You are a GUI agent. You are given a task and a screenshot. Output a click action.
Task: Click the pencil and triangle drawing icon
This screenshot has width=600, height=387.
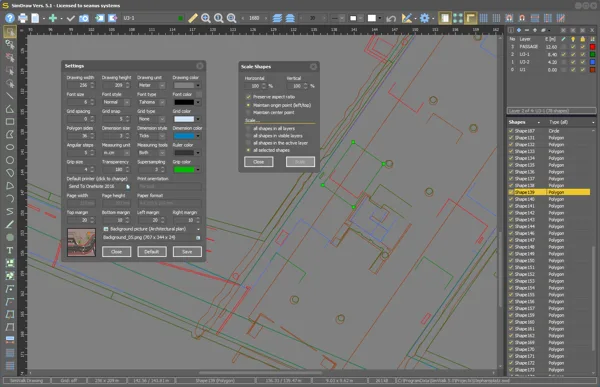click(x=407, y=18)
